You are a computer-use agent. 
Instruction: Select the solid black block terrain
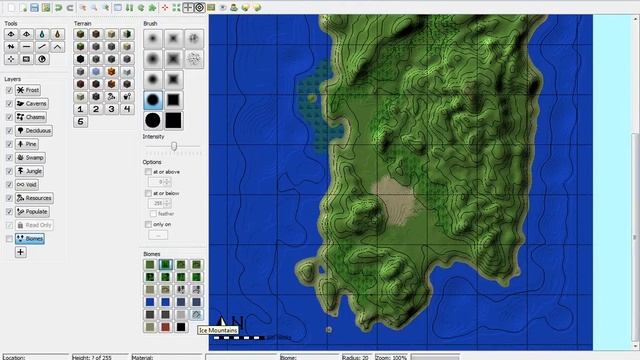(x=80, y=59)
